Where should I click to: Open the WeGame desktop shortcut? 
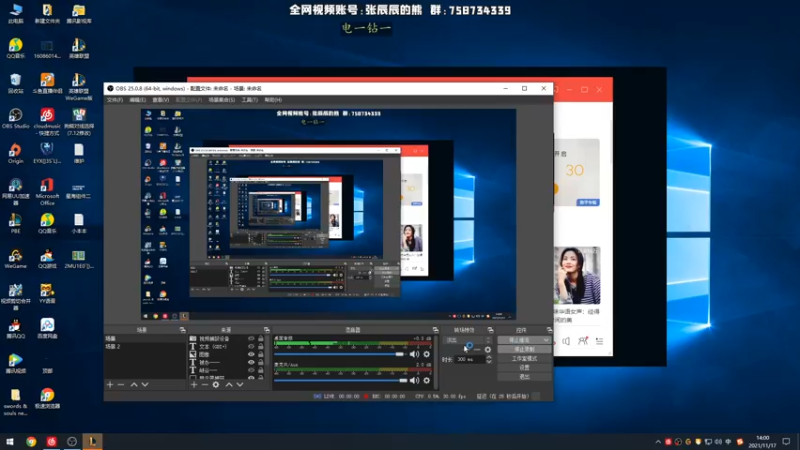[x=15, y=259]
